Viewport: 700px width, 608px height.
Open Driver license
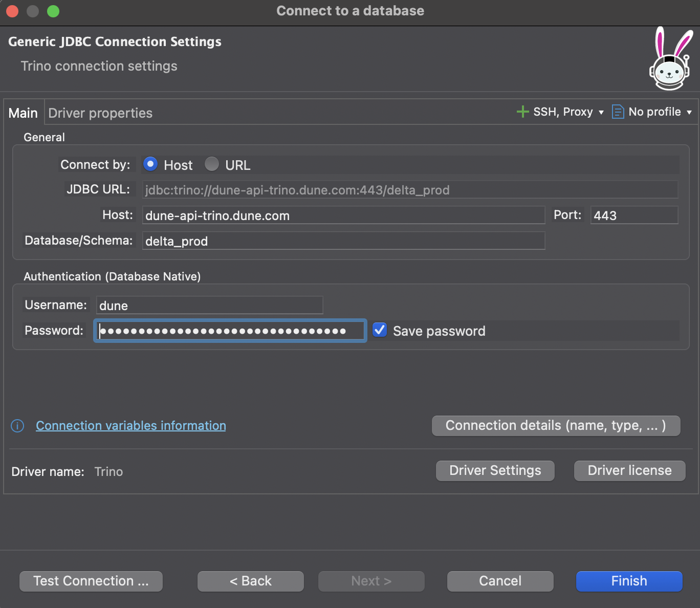click(x=630, y=471)
